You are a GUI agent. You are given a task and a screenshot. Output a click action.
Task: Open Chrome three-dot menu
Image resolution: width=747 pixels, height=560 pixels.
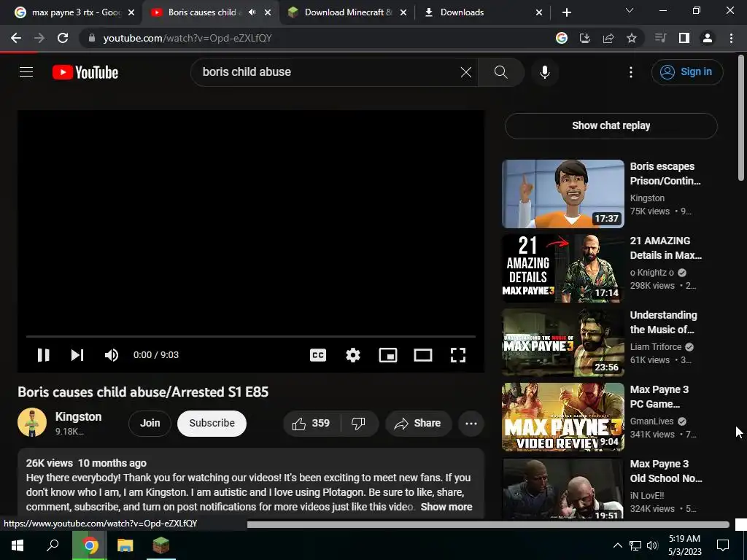(x=731, y=38)
